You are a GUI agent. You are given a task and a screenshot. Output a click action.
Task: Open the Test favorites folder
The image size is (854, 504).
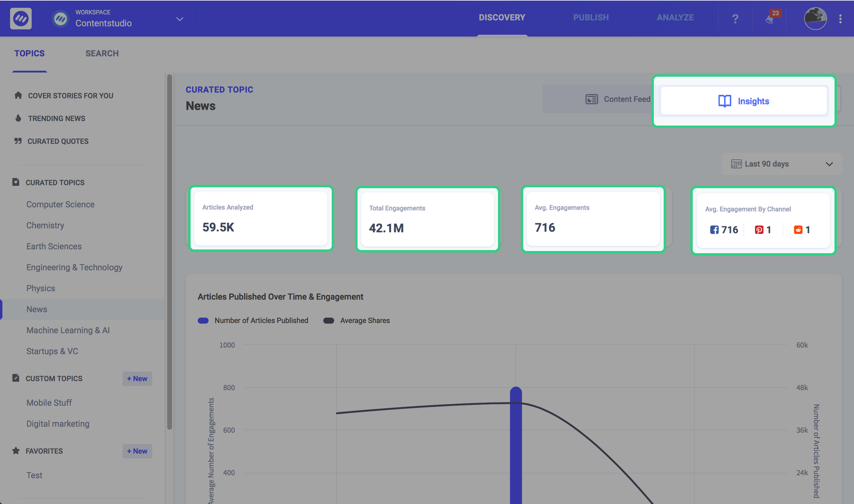point(34,475)
